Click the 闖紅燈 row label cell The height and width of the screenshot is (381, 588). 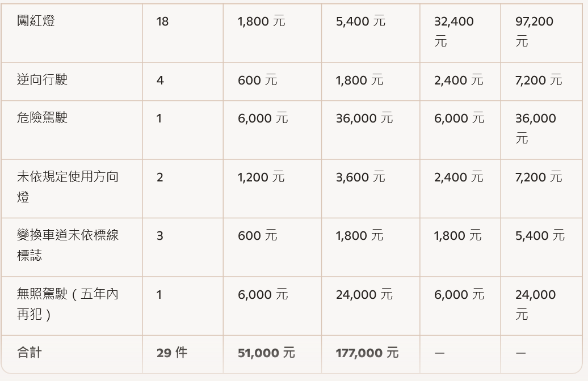pos(36,22)
